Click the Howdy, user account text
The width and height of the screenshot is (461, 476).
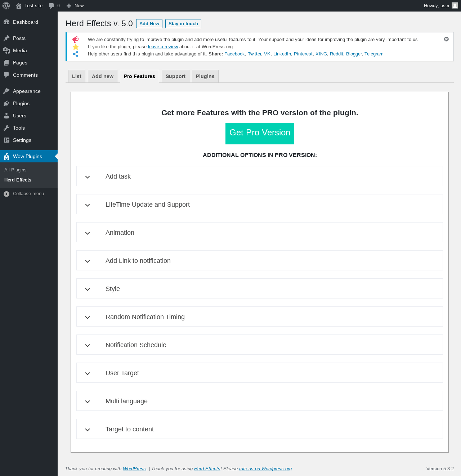[x=437, y=6]
